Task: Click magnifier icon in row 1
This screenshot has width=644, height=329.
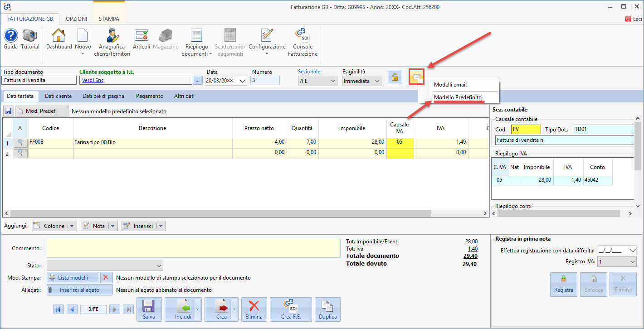Action: (20, 143)
